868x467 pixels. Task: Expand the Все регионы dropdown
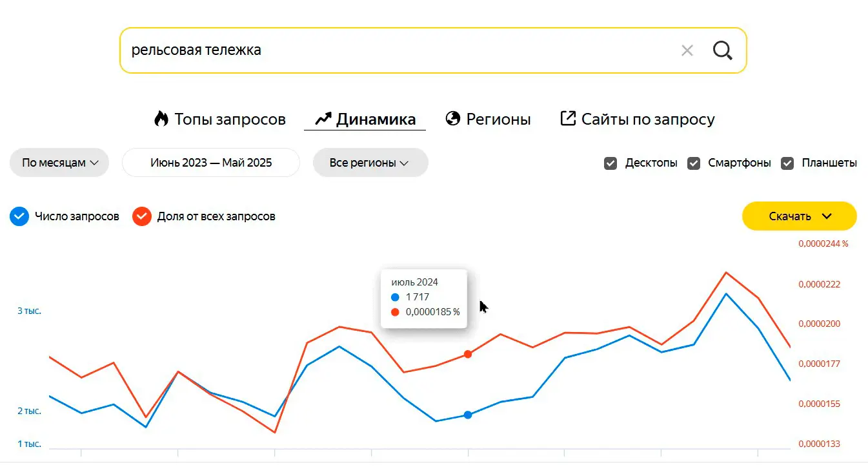point(370,163)
